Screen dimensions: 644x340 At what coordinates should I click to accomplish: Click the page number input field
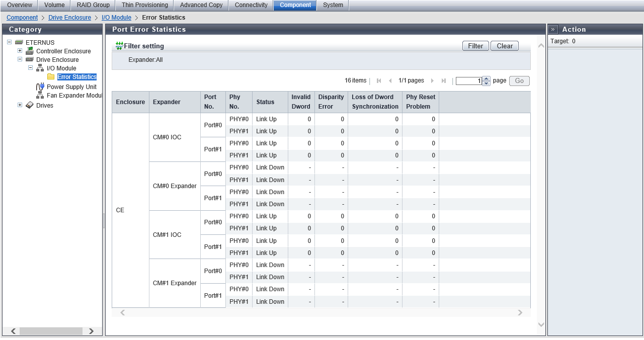point(468,81)
